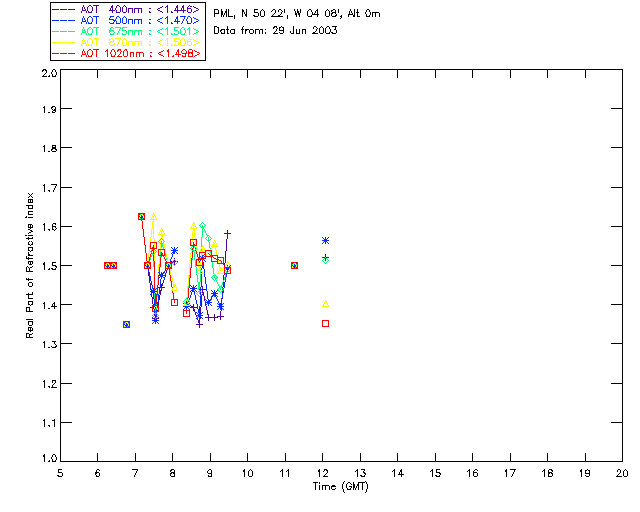The height and width of the screenshot is (512, 640).
Task: Click x-axis tick label '16'
Action: pos(473,473)
